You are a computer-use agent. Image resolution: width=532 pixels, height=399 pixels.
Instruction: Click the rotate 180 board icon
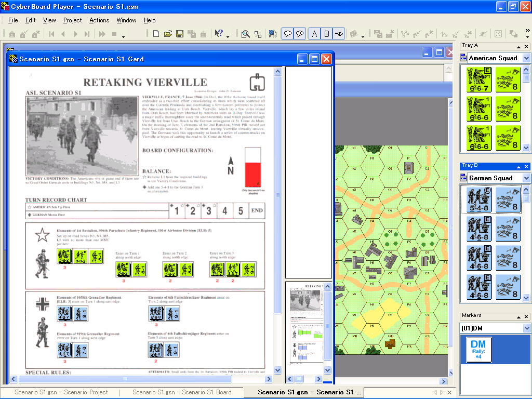tap(272, 34)
